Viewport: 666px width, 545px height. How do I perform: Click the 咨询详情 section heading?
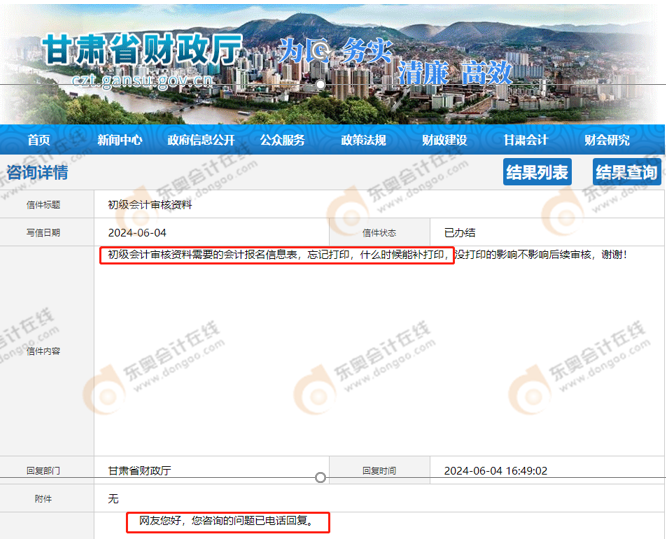tap(37, 172)
